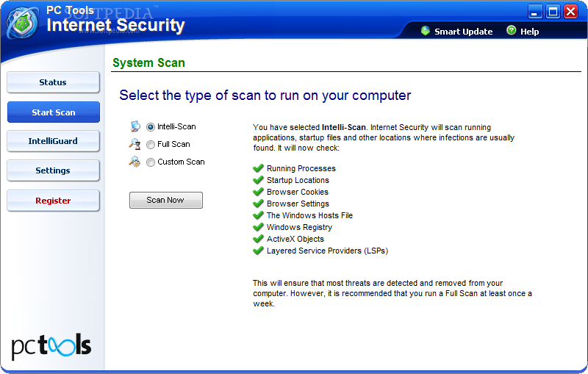
Task: Click the PC Tools shield logo icon
Action: pos(23,23)
